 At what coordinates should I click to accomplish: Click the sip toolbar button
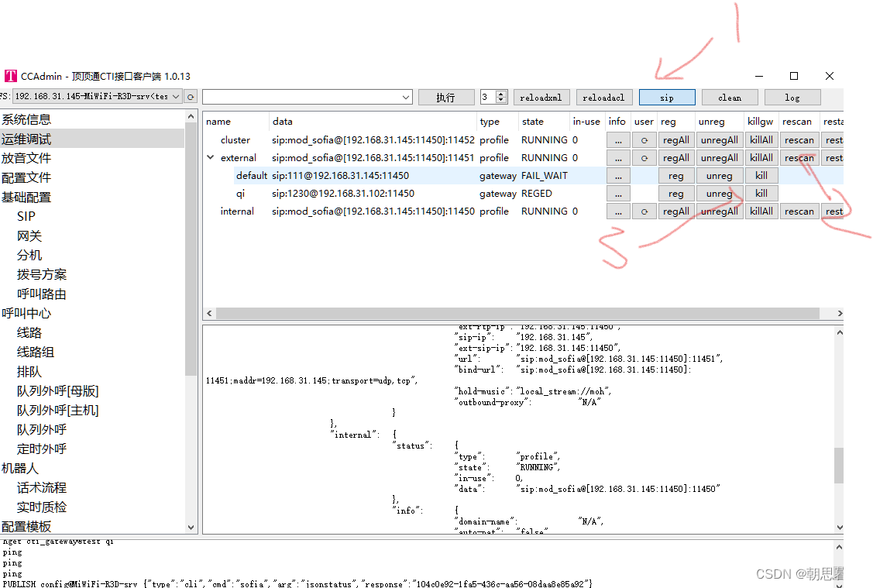point(667,98)
